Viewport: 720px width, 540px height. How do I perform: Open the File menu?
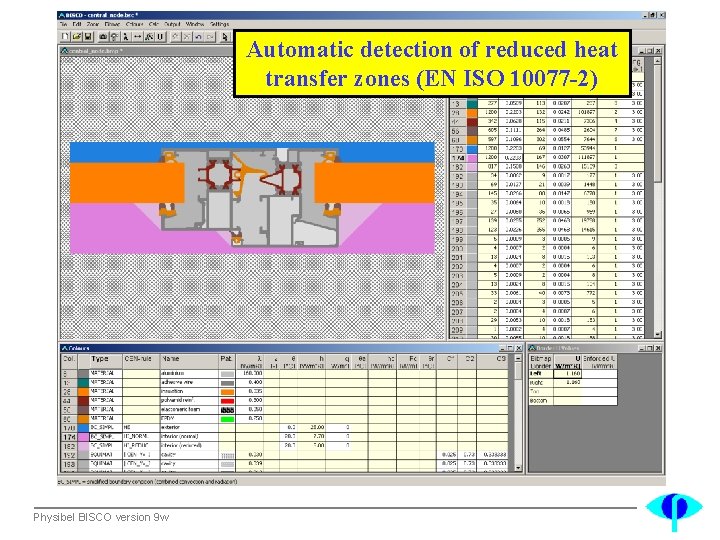(63, 24)
